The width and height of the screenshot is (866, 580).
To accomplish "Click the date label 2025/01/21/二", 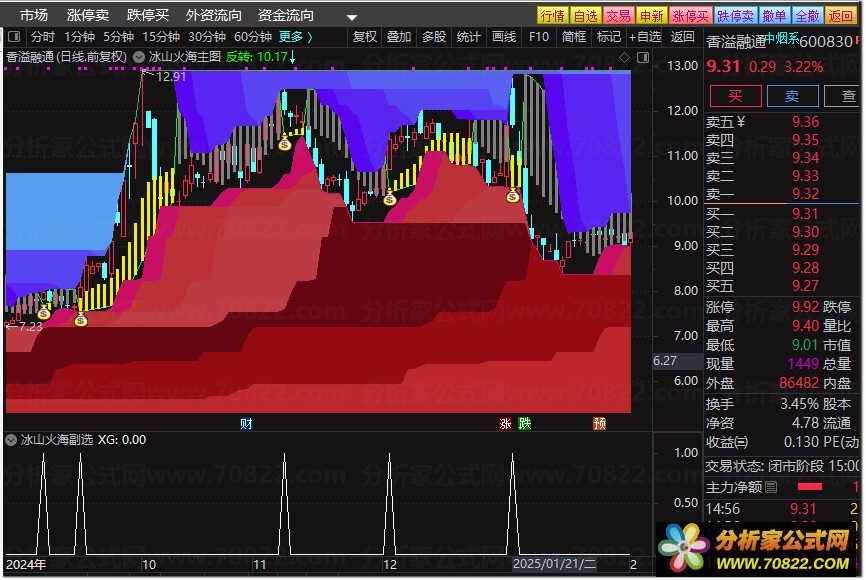I will click(555, 564).
